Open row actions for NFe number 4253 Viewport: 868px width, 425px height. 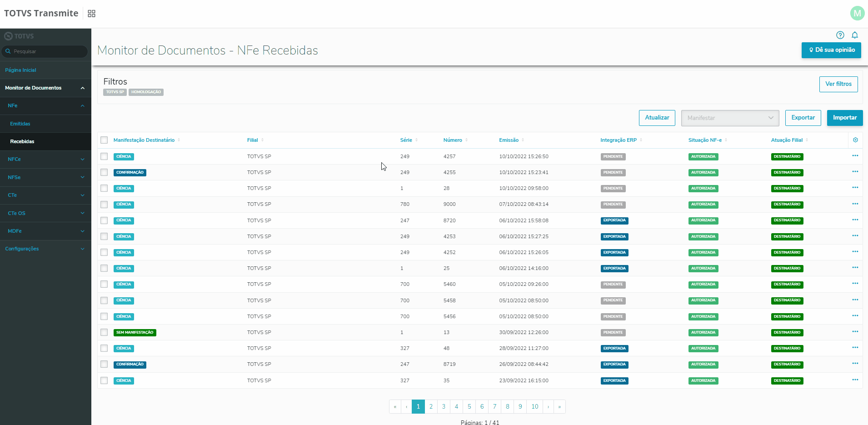tap(855, 236)
